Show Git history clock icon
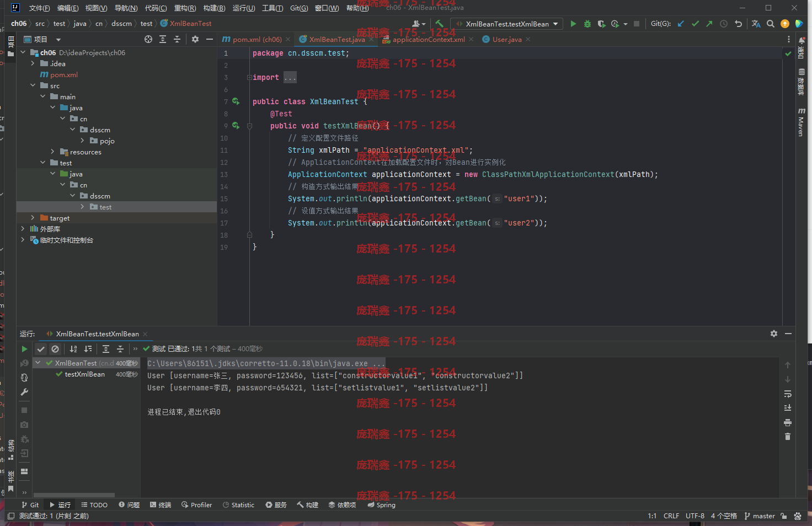The height and width of the screenshot is (526, 812). [x=724, y=24]
